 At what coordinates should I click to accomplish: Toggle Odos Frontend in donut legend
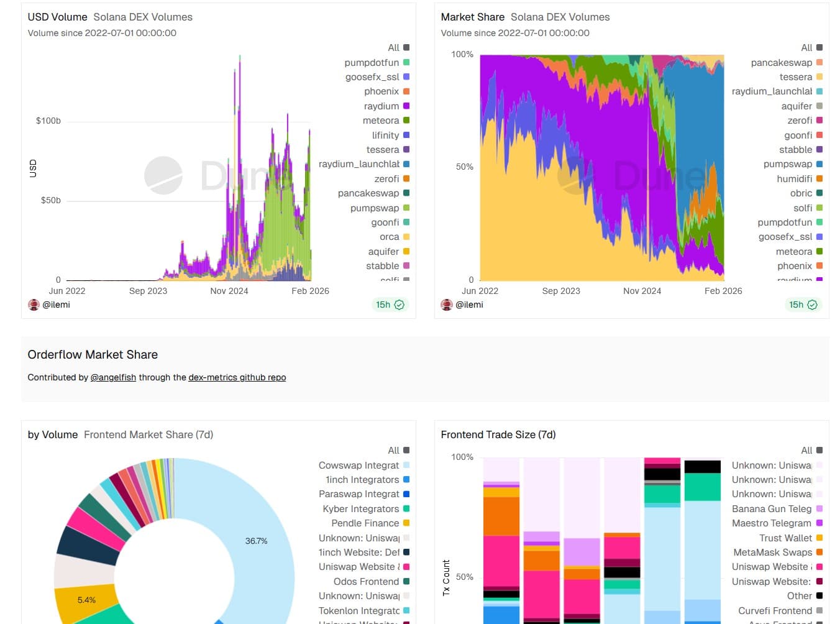371,582
